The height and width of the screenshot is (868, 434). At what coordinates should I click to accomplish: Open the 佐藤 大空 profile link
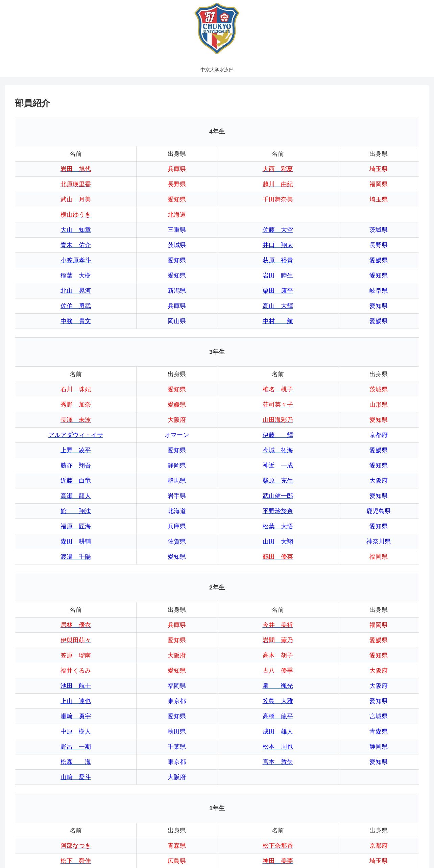[x=278, y=230]
